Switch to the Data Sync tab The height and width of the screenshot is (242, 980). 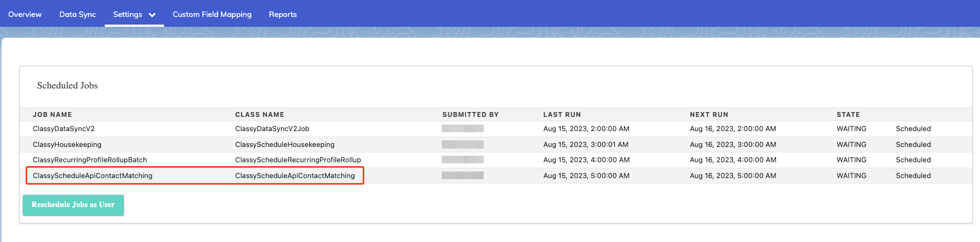click(77, 14)
